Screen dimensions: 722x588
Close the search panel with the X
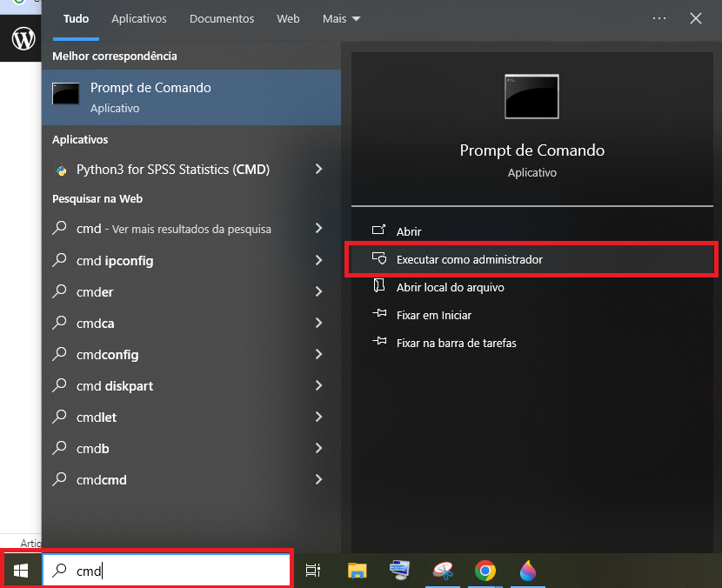[x=696, y=18]
